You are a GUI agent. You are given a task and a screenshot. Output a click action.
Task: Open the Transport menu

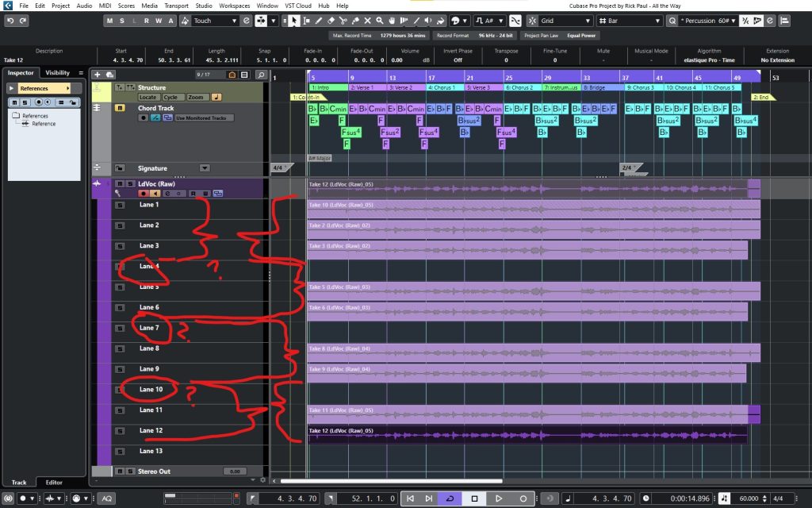[x=176, y=6]
